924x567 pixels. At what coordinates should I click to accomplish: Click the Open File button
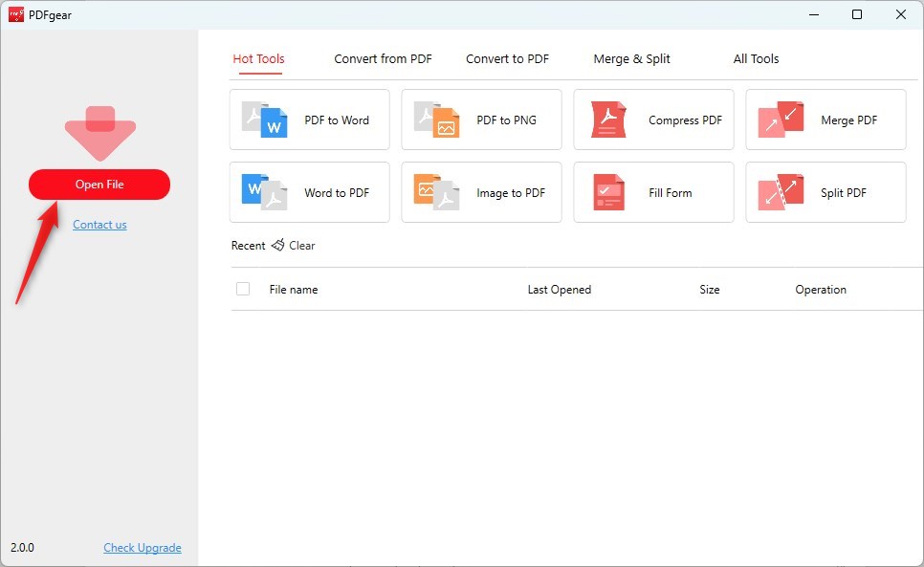[x=99, y=185]
